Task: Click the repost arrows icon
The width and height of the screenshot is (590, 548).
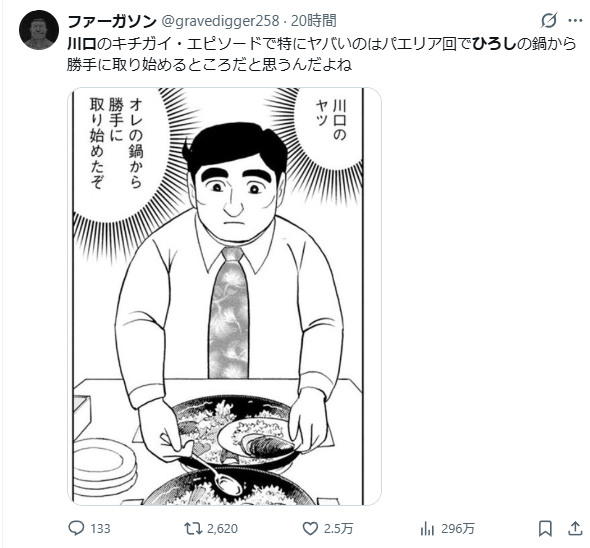Action: (193, 528)
